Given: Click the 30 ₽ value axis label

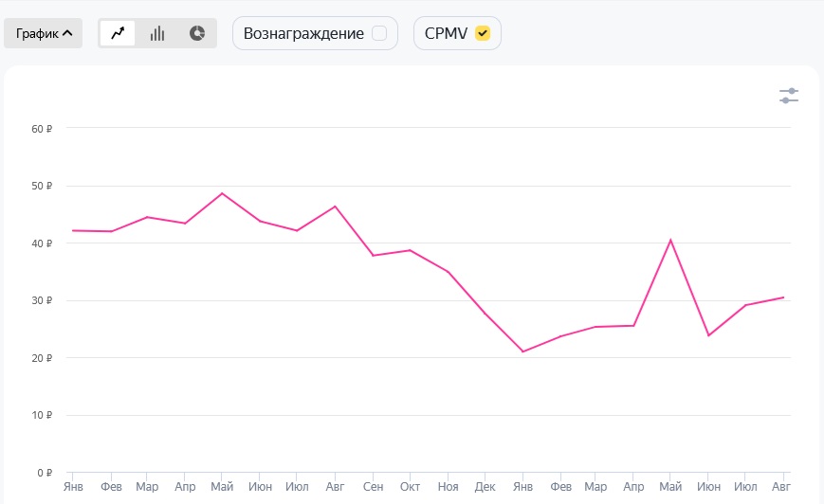Looking at the screenshot, I should click(x=41, y=300).
